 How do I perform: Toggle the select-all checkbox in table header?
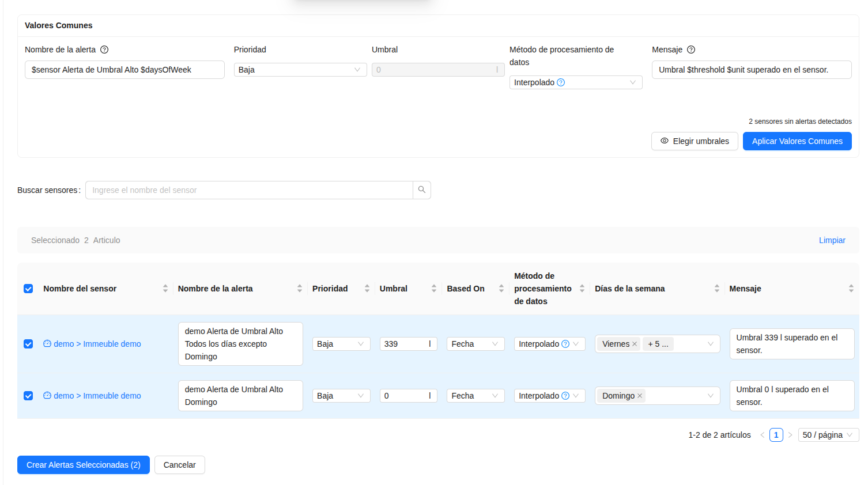pos(28,289)
